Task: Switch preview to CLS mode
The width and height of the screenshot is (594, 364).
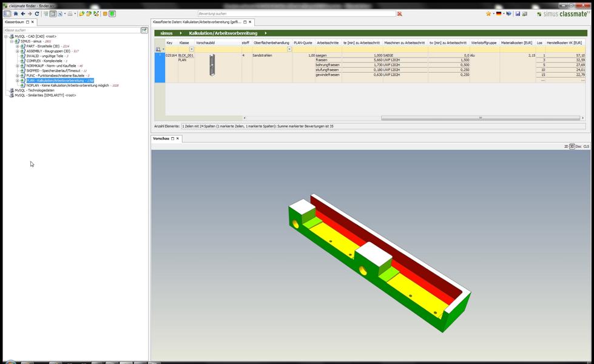Action: (586, 147)
